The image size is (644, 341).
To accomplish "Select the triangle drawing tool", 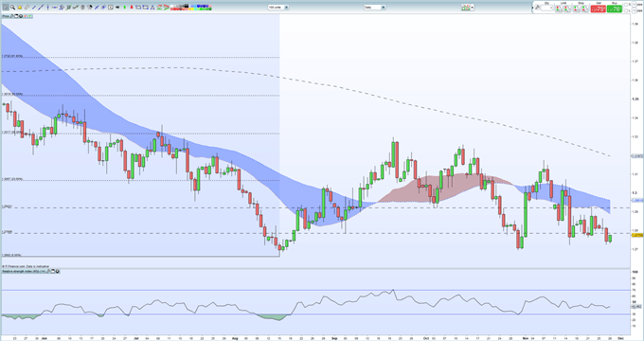I will [x=152, y=7].
